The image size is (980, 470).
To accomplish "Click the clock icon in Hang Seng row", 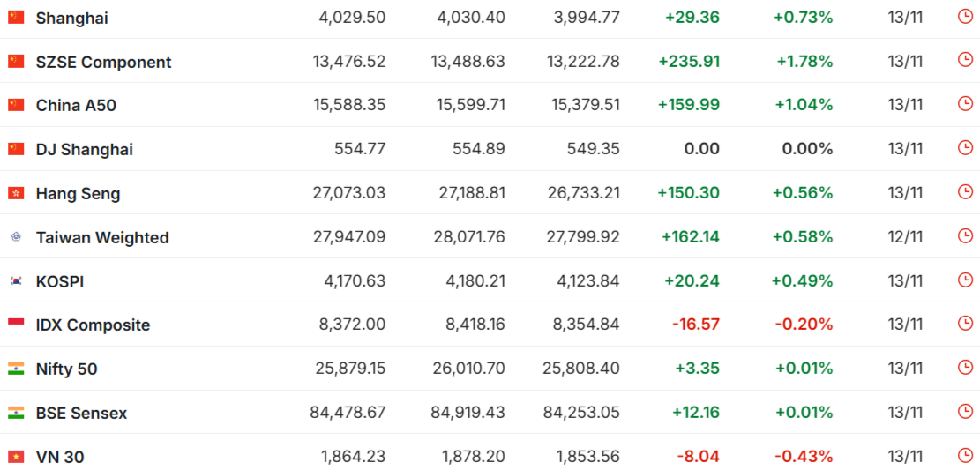I will [x=965, y=192].
